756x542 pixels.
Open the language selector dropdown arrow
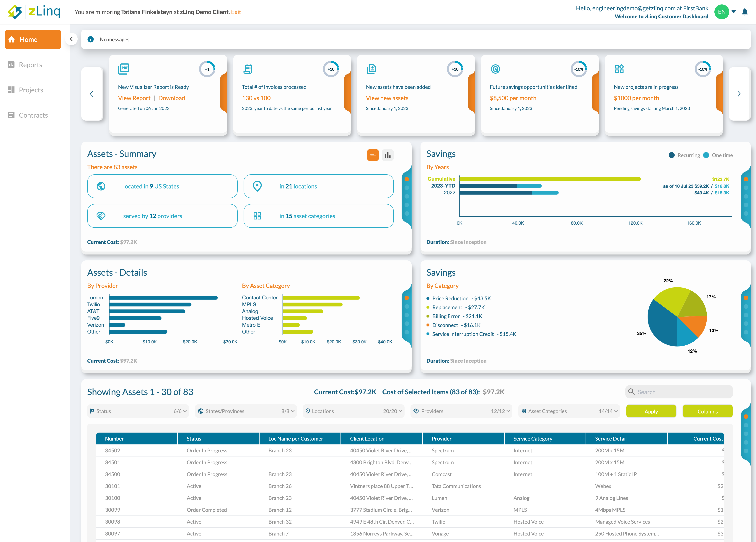(734, 12)
